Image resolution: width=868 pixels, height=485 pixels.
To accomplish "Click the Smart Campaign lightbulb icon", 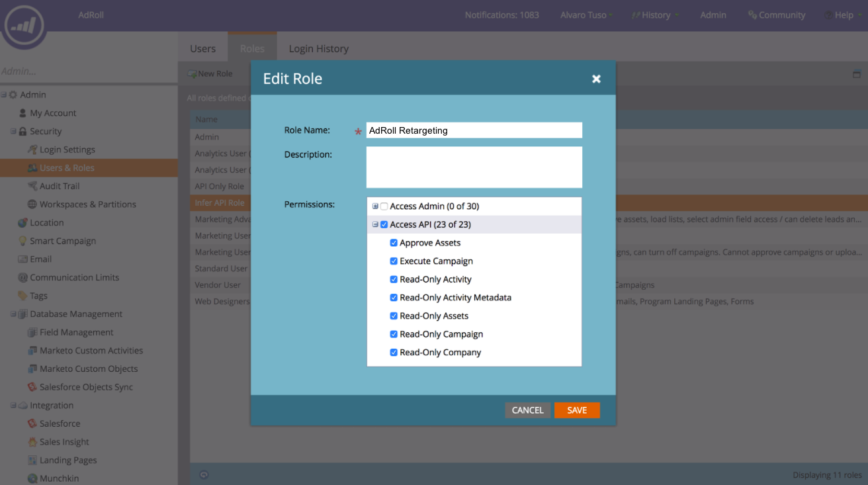I will coord(22,241).
